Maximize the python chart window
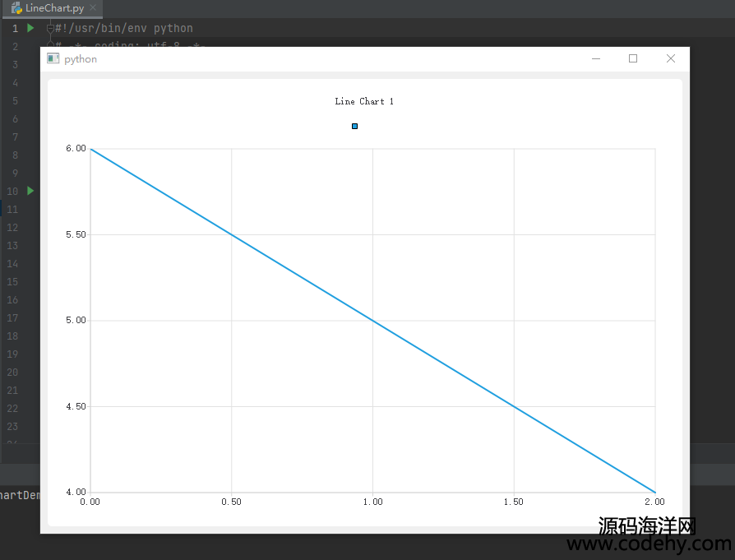 click(x=633, y=58)
